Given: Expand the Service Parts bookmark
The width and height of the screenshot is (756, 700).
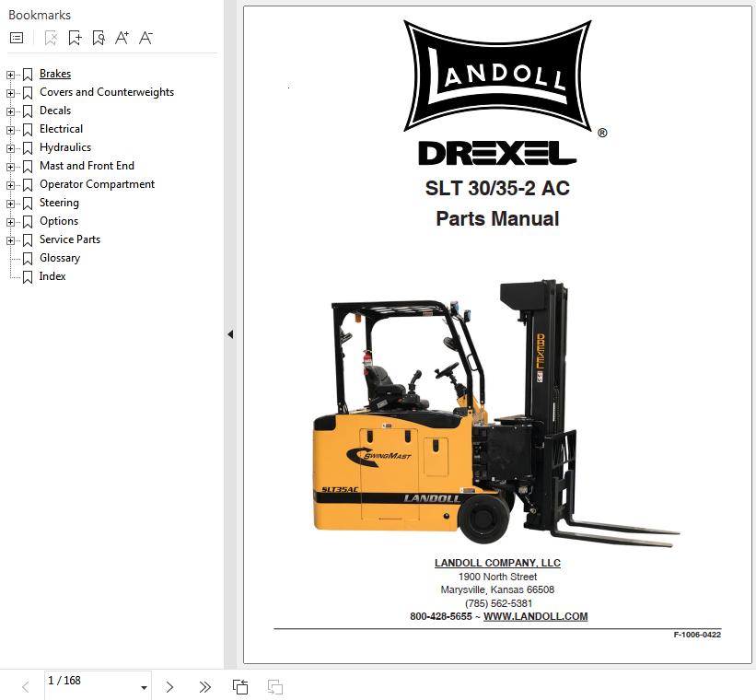Looking at the screenshot, I should point(10,240).
